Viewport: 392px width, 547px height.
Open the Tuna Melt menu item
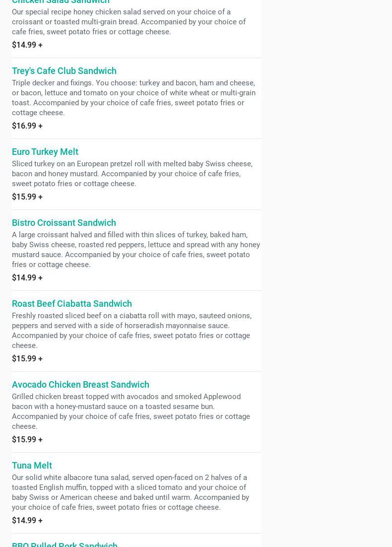(32, 466)
